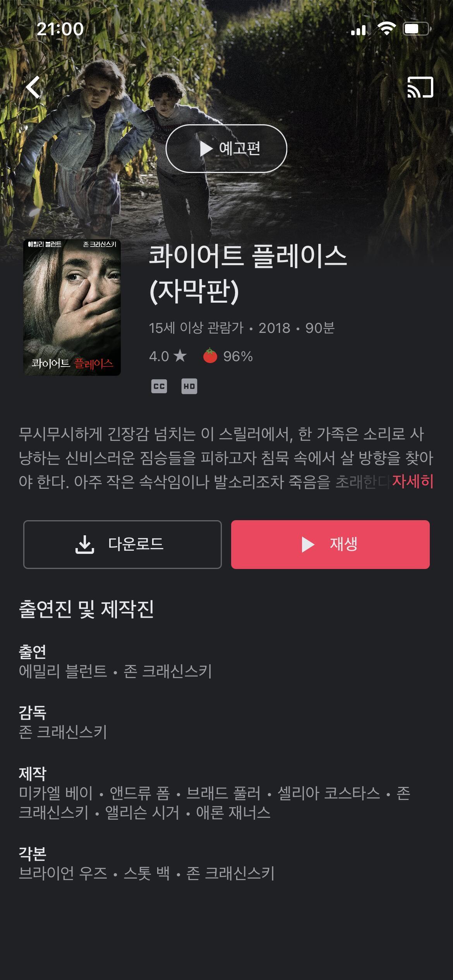Tap the HD quality badge

click(x=189, y=386)
